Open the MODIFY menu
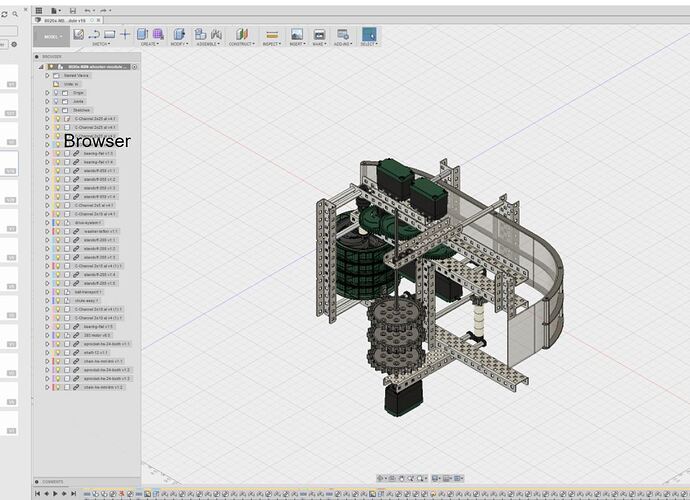Screen dimensions: 690x500 pos(179,44)
